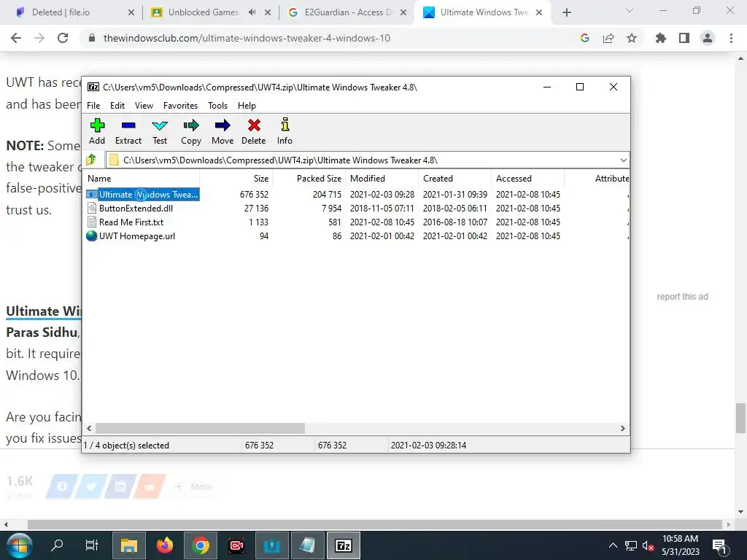The image size is (747, 560).
Task: Click the 7-Zip horizontal scrollbar thumb
Action: click(200, 429)
